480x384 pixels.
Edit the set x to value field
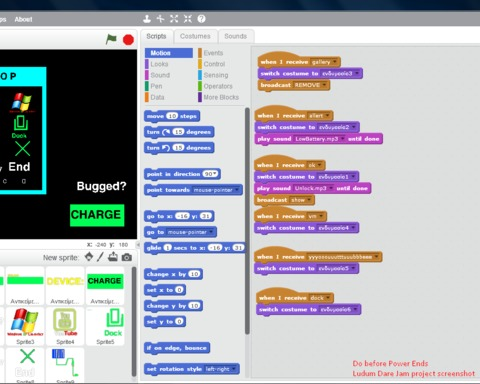tap(179, 290)
